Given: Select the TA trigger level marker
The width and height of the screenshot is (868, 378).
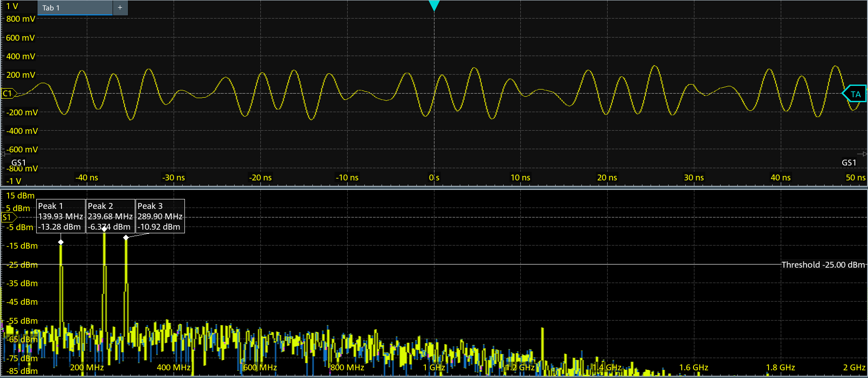Looking at the screenshot, I should click(854, 94).
